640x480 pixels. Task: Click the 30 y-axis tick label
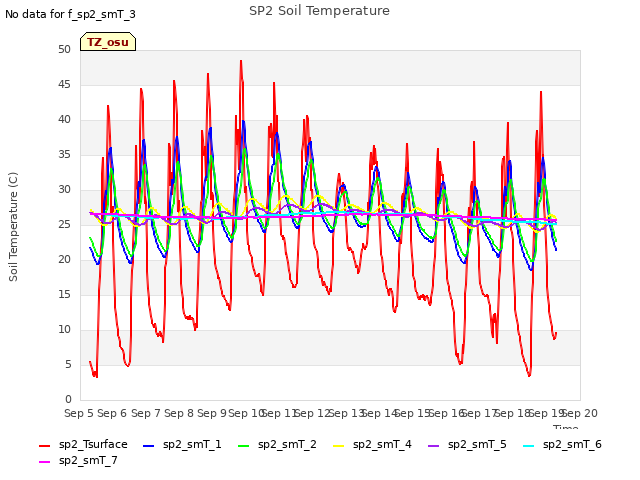click(64, 189)
